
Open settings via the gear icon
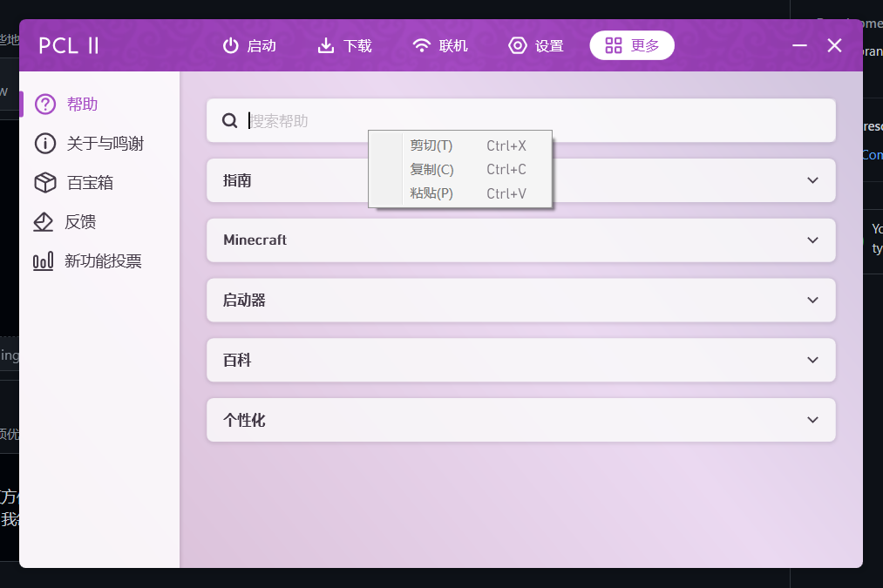(x=518, y=45)
